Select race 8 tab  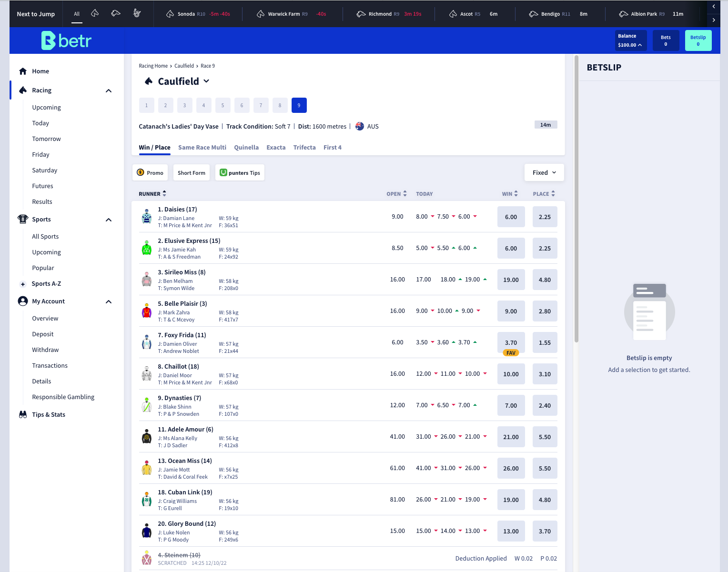(x=280, y=105)
